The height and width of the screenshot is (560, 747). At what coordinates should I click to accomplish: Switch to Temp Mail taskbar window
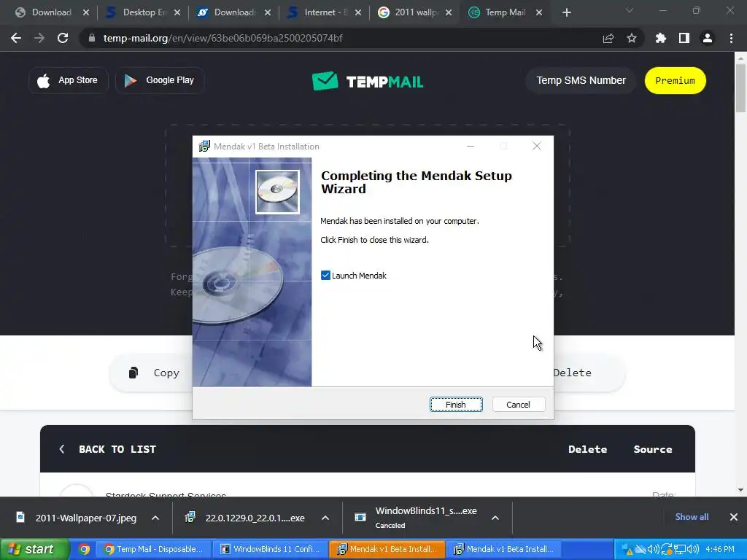coord(153,549)
